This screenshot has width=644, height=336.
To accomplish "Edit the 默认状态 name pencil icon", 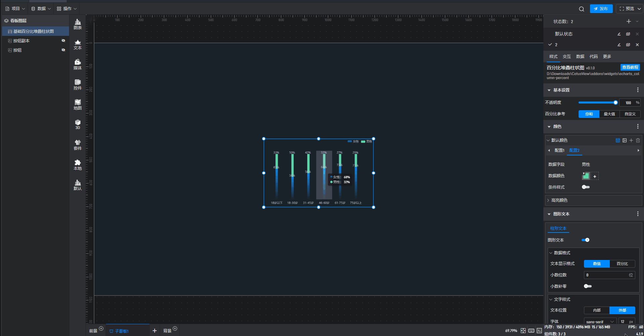I will (x=619, y=34).
